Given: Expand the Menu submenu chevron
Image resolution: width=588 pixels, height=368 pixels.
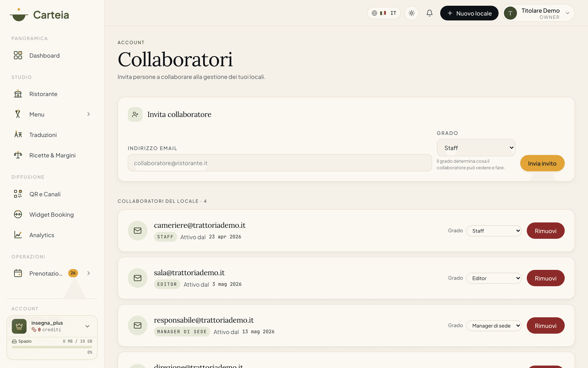Looking at the screenshot, I should [x=88, y=114].
